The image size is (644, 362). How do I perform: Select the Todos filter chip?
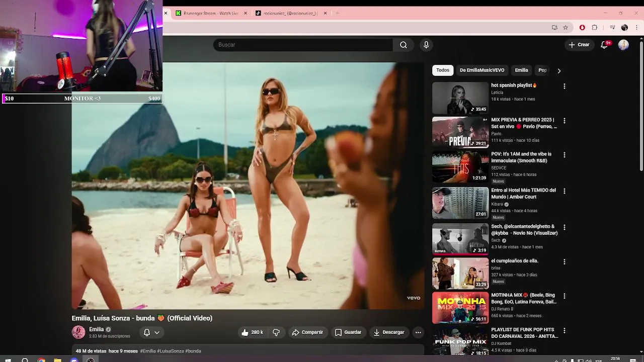[443, 70]
